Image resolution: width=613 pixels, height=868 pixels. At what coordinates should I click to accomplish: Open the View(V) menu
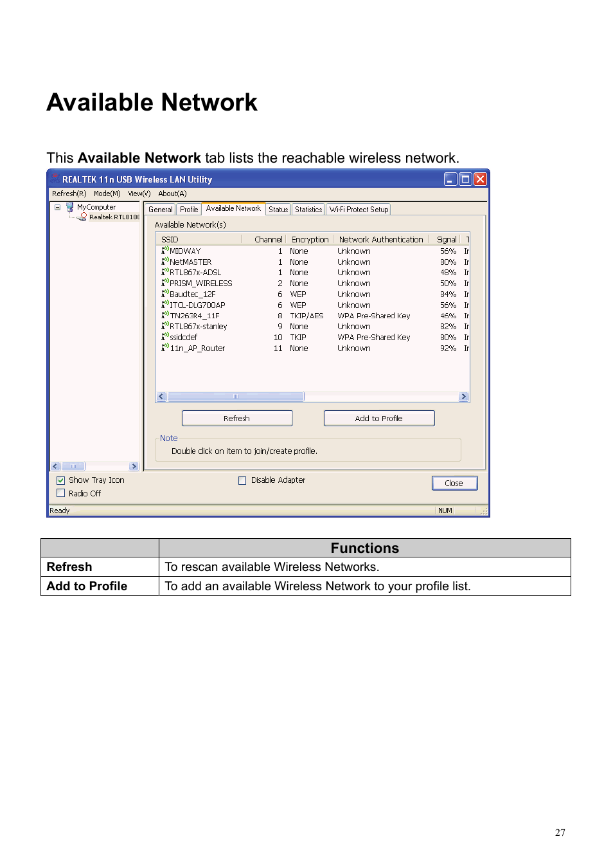point(139,194)
